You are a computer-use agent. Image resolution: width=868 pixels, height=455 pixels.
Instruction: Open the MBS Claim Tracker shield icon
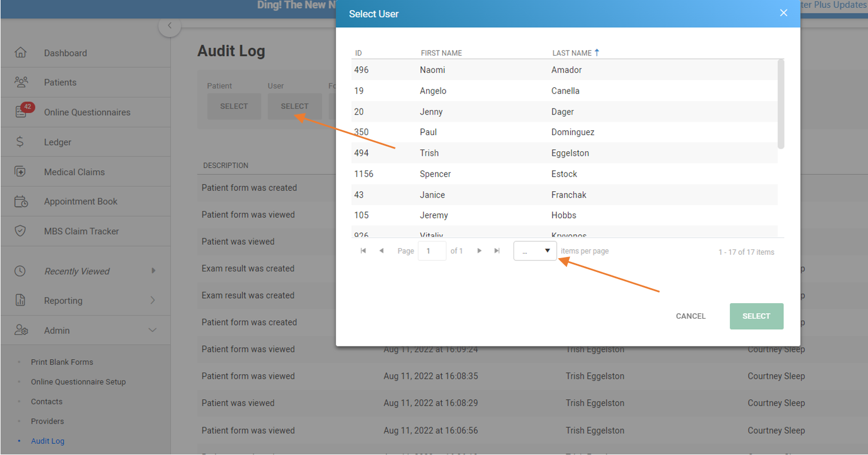pos(21,231)
